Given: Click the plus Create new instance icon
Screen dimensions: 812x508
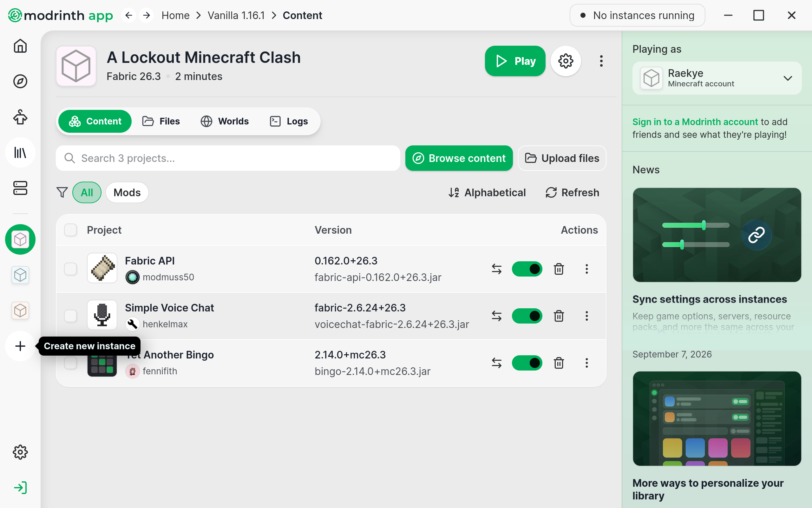Looking at the screenshot, I should (20, 346).
